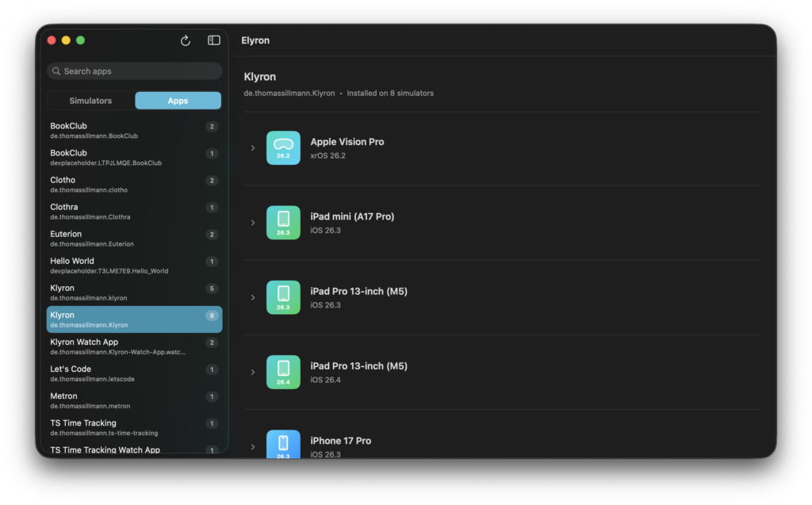
Task: Select the Metron app
Action: [x=135, y=400]
